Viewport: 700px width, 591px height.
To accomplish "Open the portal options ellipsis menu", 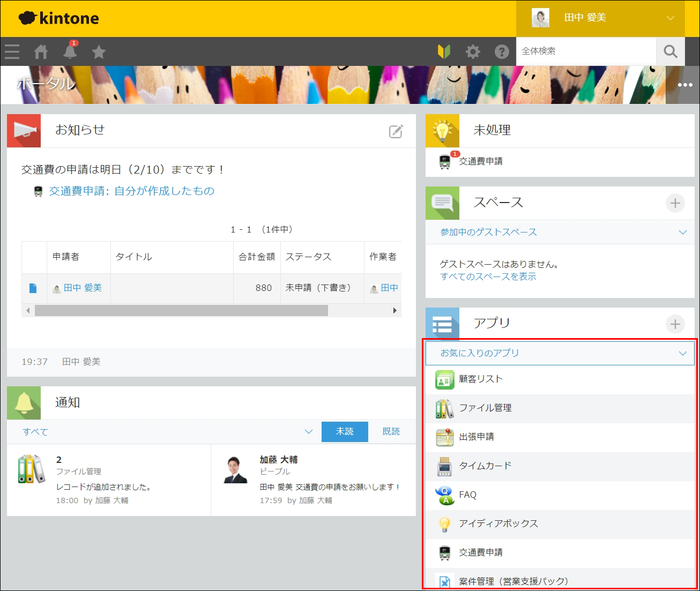I will [x=684, y=84].
